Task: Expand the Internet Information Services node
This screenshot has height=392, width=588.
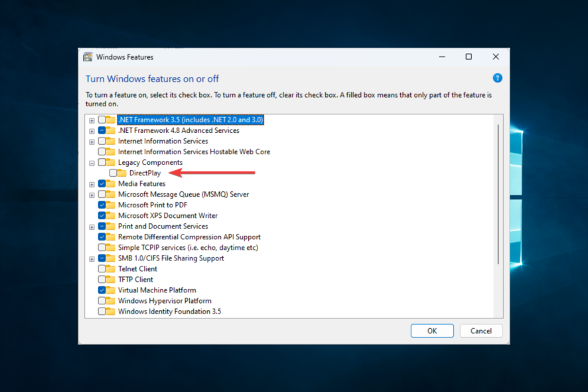Action: [92, 142]
